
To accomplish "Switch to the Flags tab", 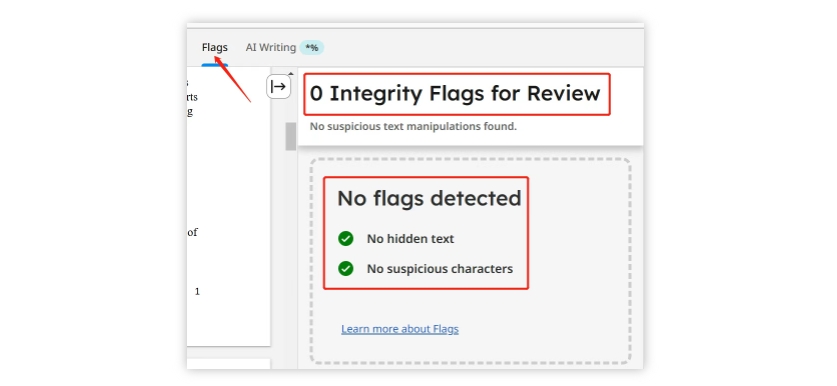I will tap(215, 48).
